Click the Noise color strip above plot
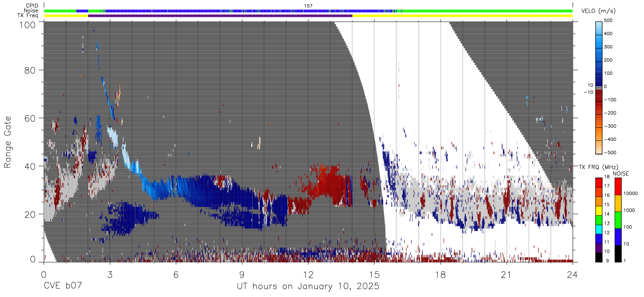 pos(308,10)
